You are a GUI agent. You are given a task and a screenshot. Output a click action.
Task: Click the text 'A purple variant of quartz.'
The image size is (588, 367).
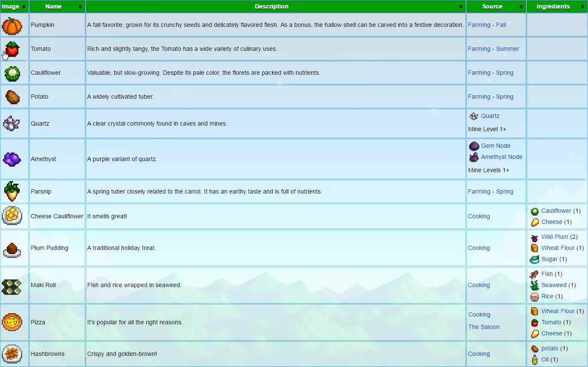122,159
